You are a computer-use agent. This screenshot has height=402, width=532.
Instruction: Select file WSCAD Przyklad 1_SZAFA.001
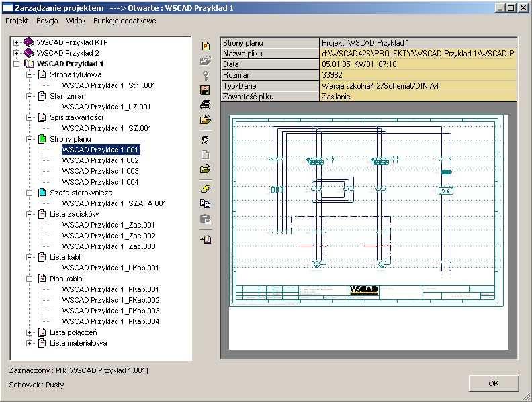point(114,203)
